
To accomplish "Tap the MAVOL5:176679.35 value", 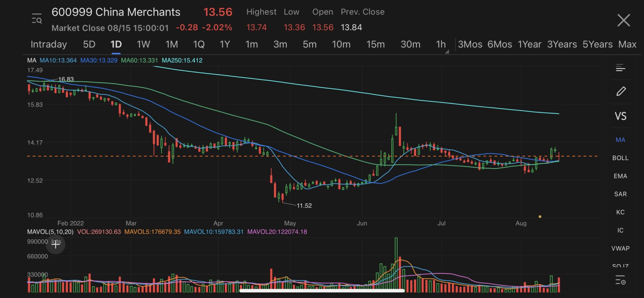I will point(153,232).
